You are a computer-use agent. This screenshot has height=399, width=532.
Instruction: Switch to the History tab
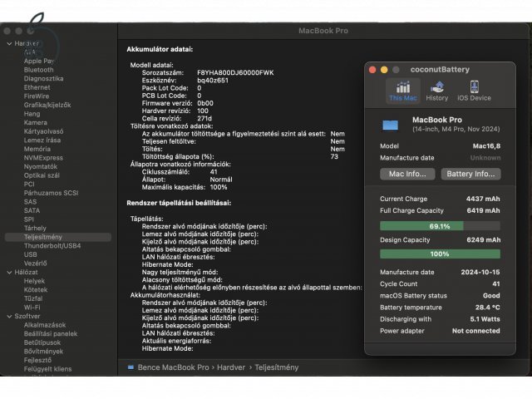coord(437,91)
